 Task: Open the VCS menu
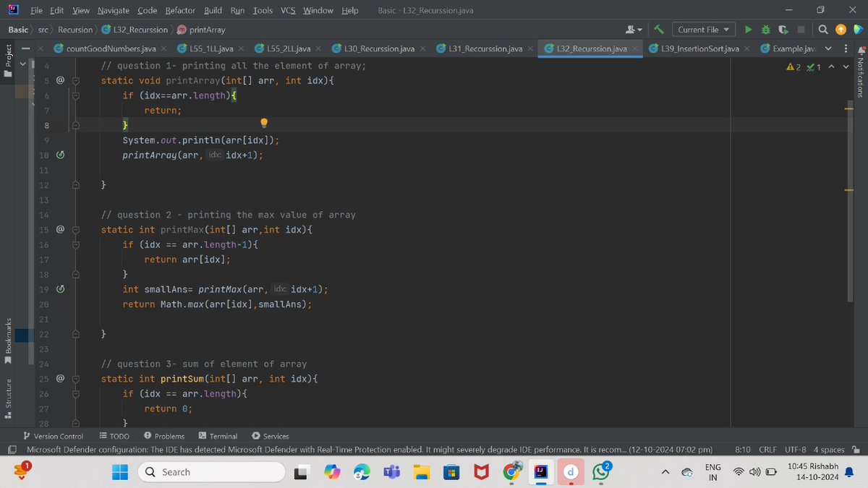[288, 10]
